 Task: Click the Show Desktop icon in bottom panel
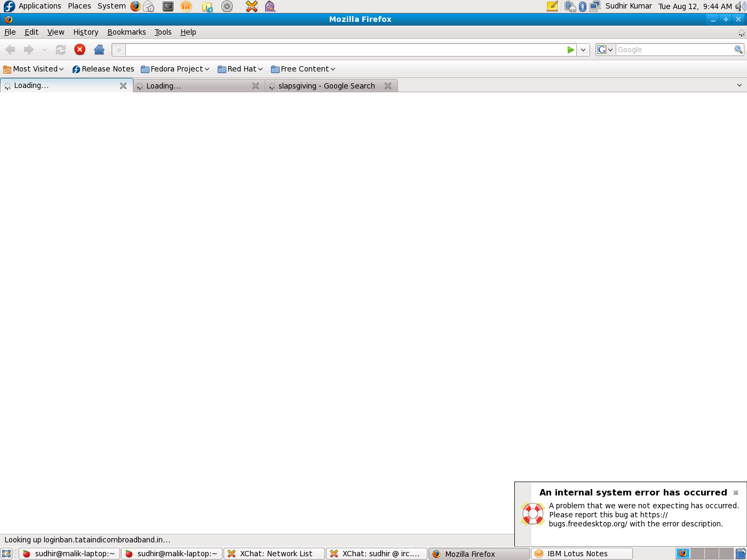(6, 554)
